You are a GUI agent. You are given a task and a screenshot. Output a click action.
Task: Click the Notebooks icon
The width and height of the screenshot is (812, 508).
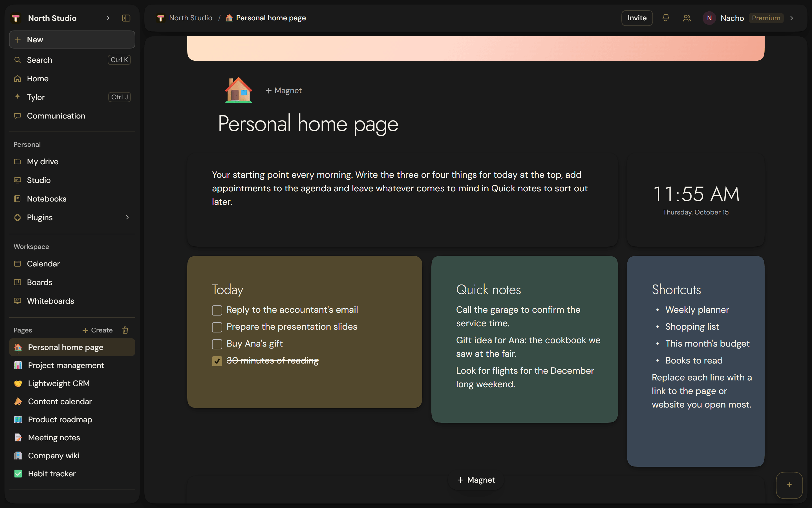coord(17,199)
